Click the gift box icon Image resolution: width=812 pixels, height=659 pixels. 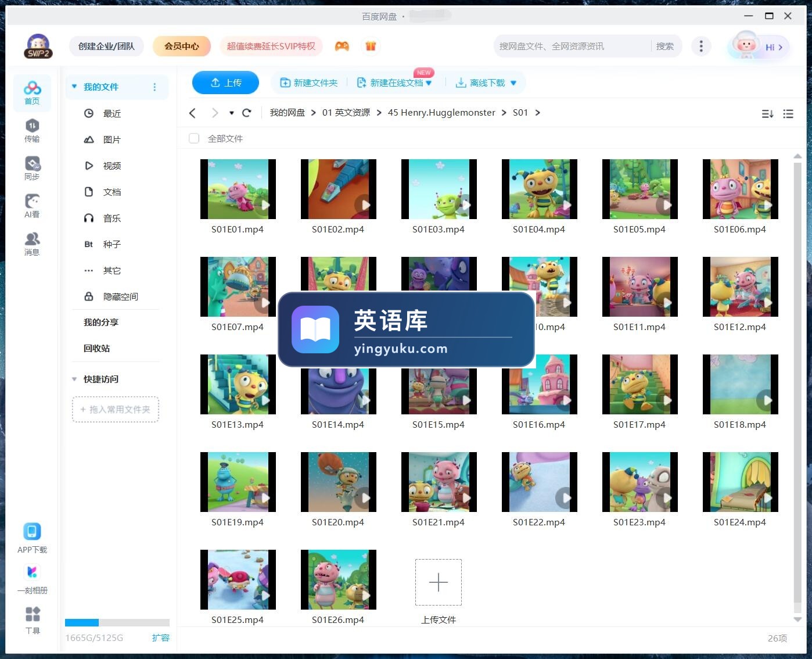coord(371,46)
